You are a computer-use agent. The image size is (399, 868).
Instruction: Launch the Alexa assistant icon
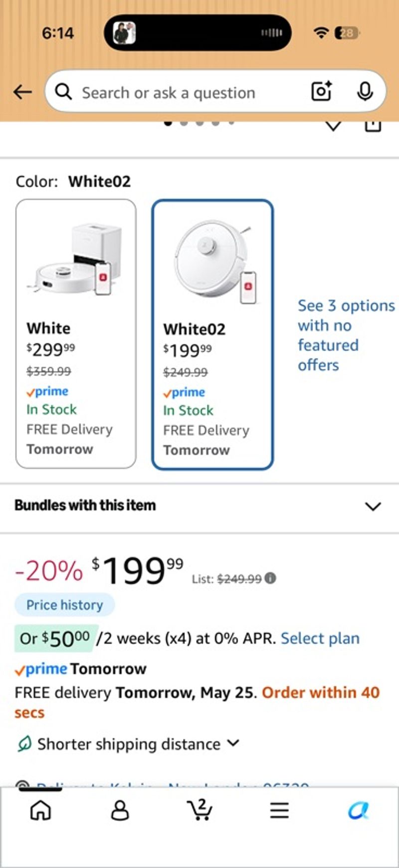pos(358,811)
